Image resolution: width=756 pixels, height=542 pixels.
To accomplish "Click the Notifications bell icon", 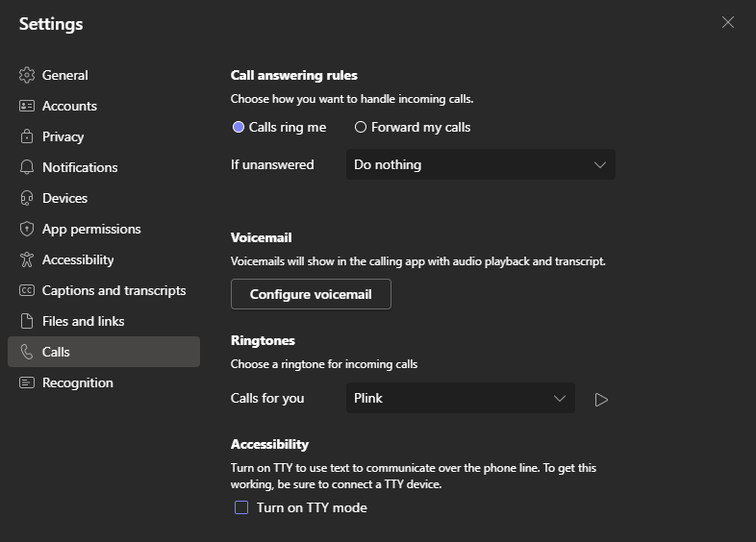I will (27, 167).
